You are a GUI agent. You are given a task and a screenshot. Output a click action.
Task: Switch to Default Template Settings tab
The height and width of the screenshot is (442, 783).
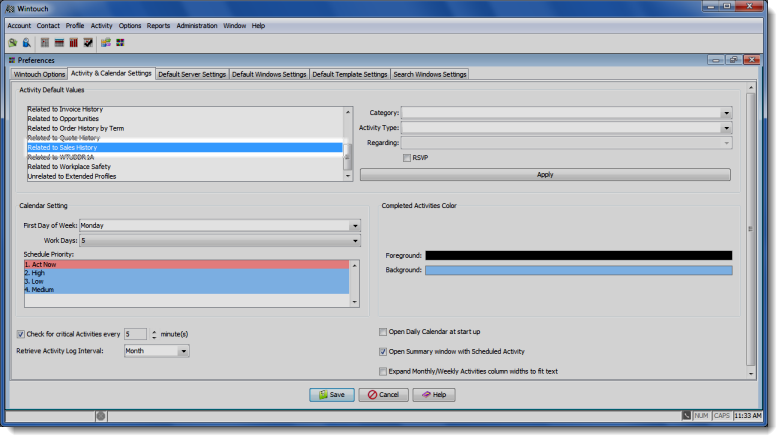pos(350,74)
